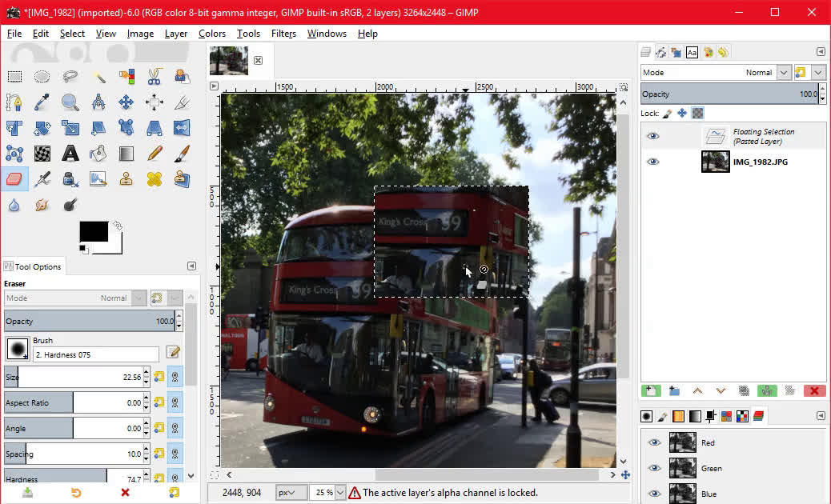Open the Colors menu
This screenshot has width=831, height=504.
(211, 34)
